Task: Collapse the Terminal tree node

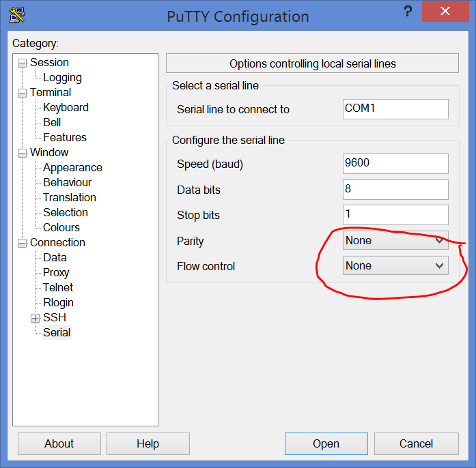Action: tap(22, 93)
